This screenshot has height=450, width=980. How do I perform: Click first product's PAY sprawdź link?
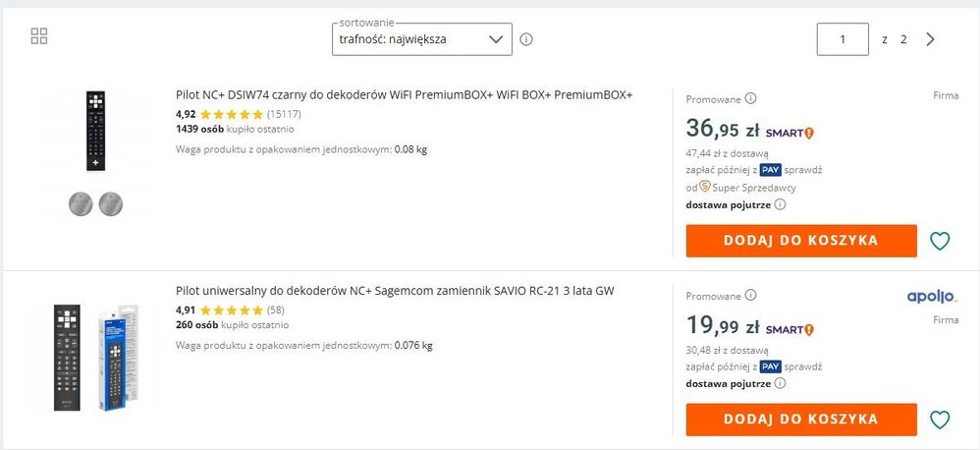coord(801,169)
